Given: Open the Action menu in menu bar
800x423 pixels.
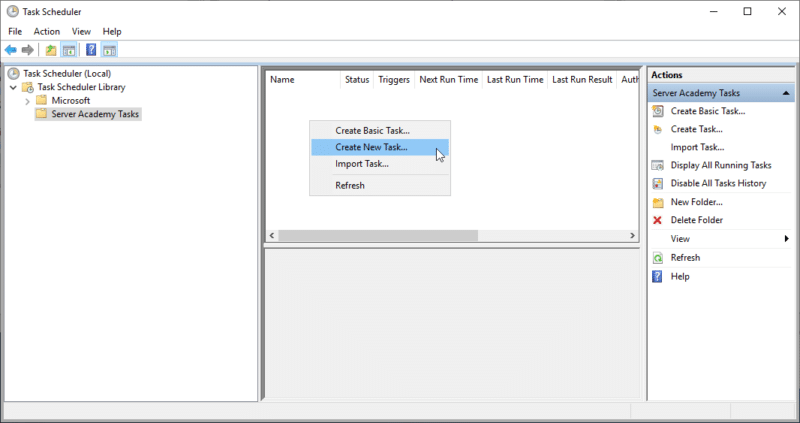Looking at the screenshot, I should [46, 31].
